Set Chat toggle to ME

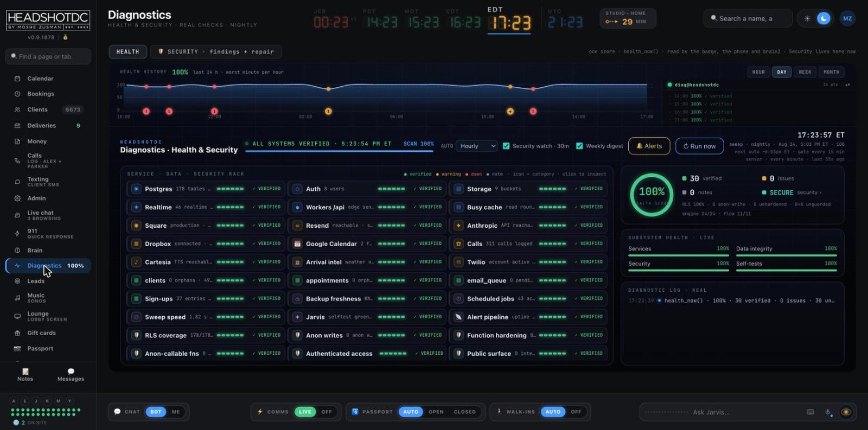pyautogui.click(x=176, y=412)
